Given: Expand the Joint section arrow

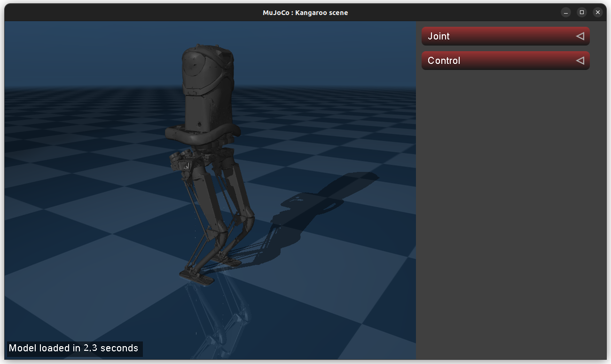Looking at the screenshot, I should pyautogui.click(x=580, y=36).
